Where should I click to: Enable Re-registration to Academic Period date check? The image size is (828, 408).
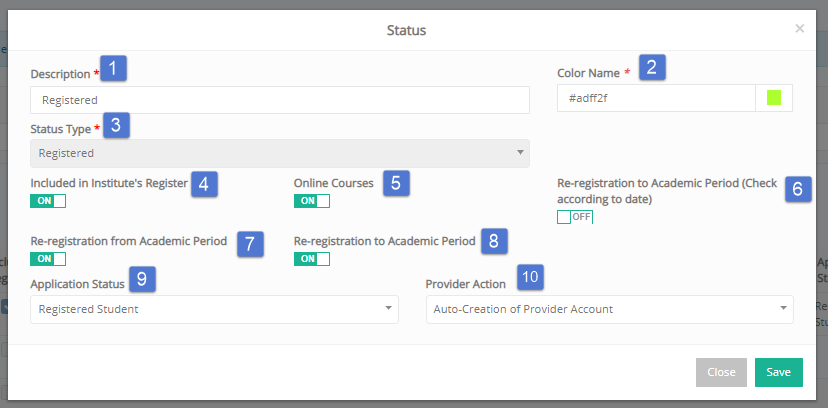tap(575, 217)
